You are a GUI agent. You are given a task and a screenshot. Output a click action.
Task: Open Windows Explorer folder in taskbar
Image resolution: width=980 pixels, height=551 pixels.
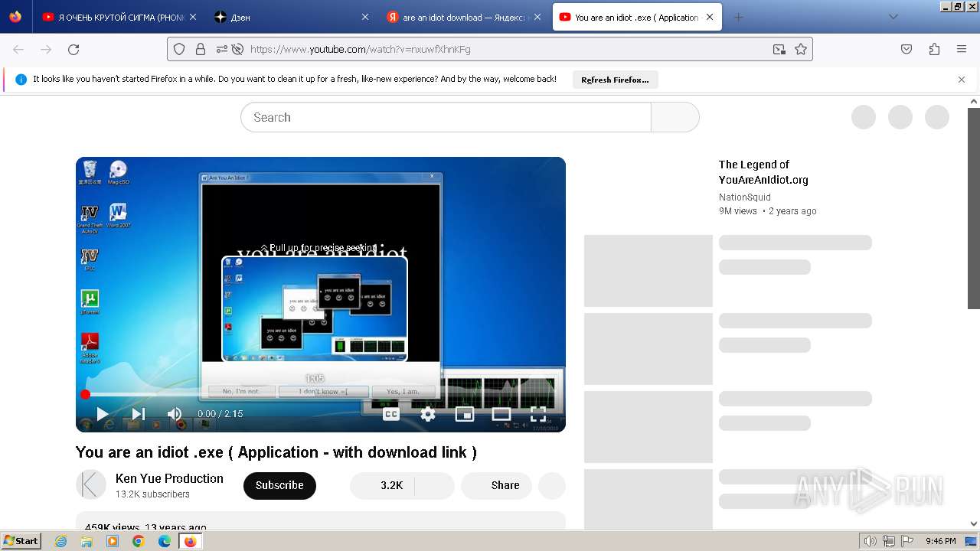[x=87, y=541]
